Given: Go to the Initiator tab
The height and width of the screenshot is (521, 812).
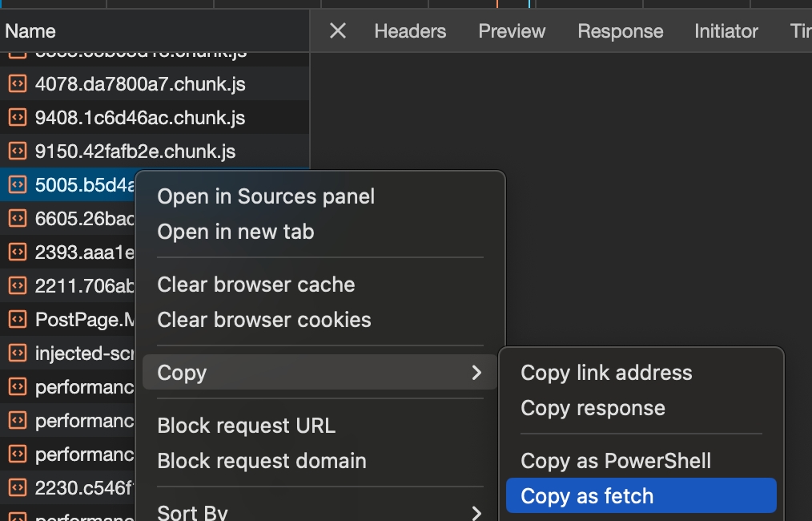Looking at the screenshot, I should click(x=726, y=31).
